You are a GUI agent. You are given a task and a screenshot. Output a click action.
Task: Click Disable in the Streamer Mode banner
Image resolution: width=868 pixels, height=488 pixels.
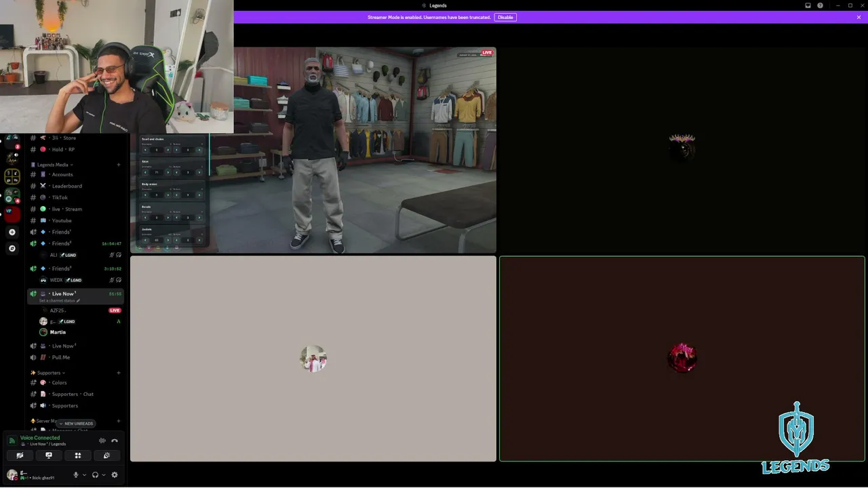pos(505,17)
